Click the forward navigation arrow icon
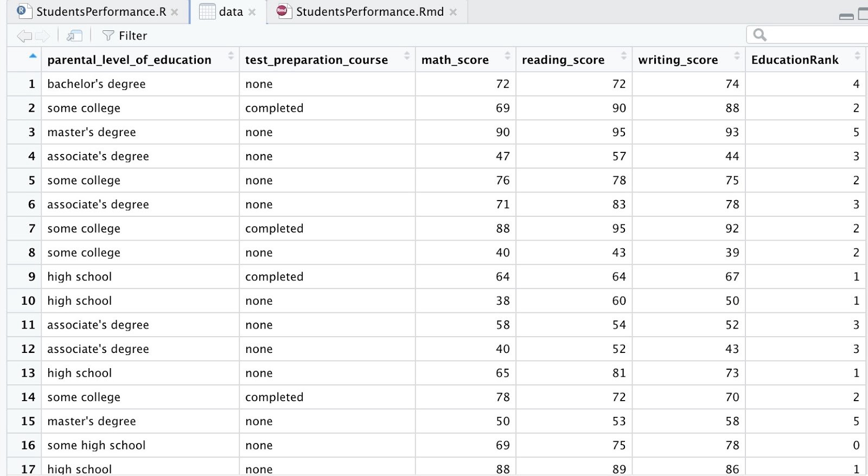868x476 pixels. (42, 36)
